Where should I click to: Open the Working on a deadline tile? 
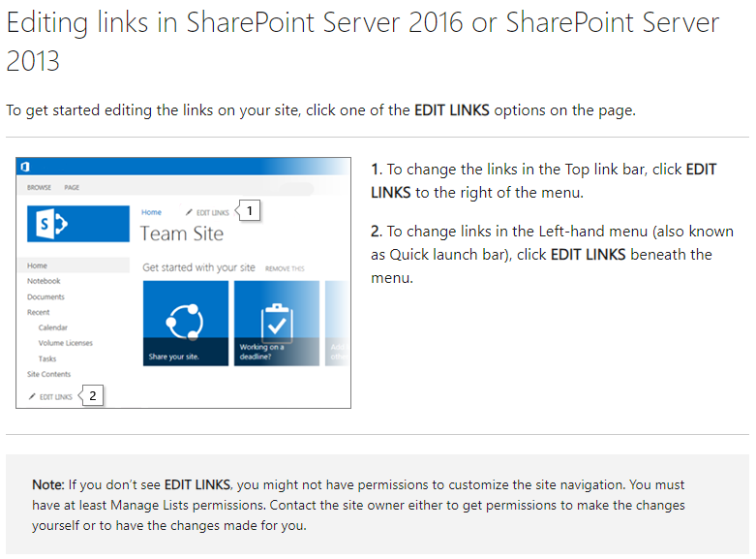click(277, 323)
